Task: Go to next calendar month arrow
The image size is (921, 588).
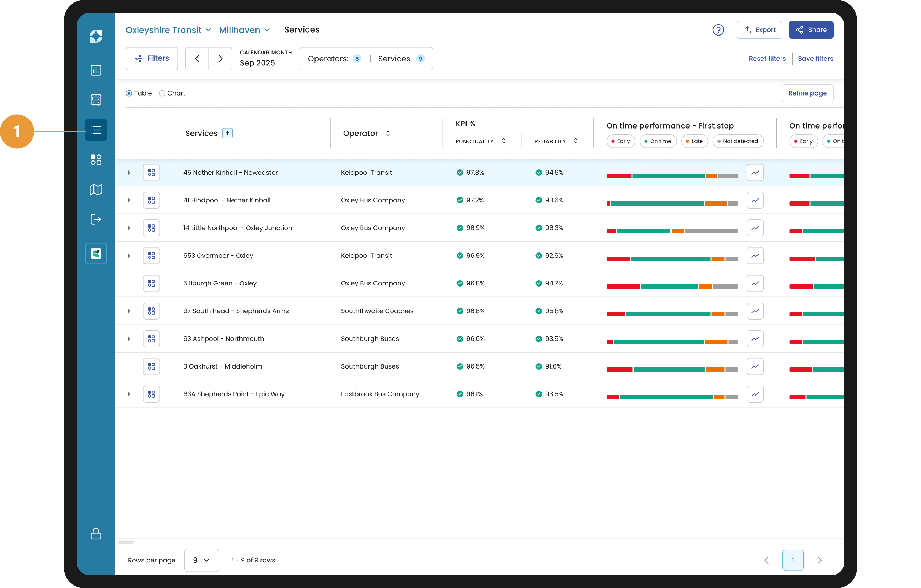Action: coord(220,59)
